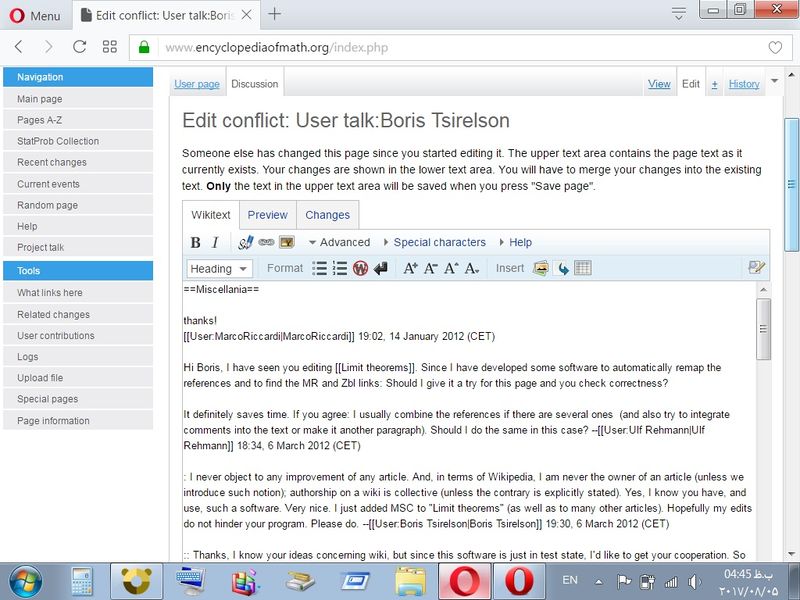Expand the Help section in the toolbar

(514, 242)
